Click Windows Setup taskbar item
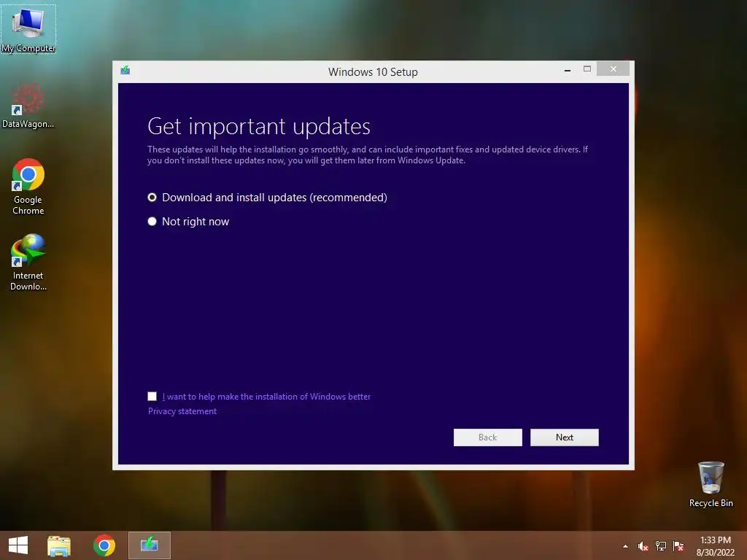The image size is (747, 560). coord(150,545)
